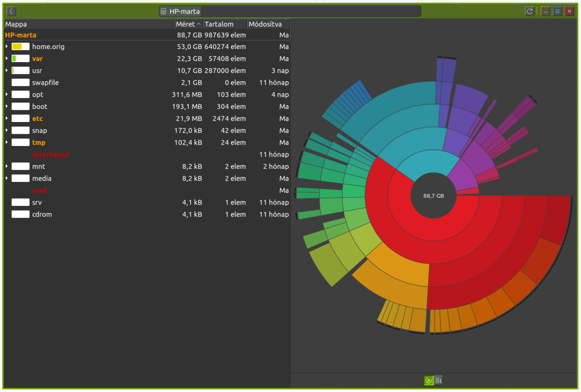Screen dimensions: 581x392
Task: Click the 2 hónap modified value
Action: 276,167
